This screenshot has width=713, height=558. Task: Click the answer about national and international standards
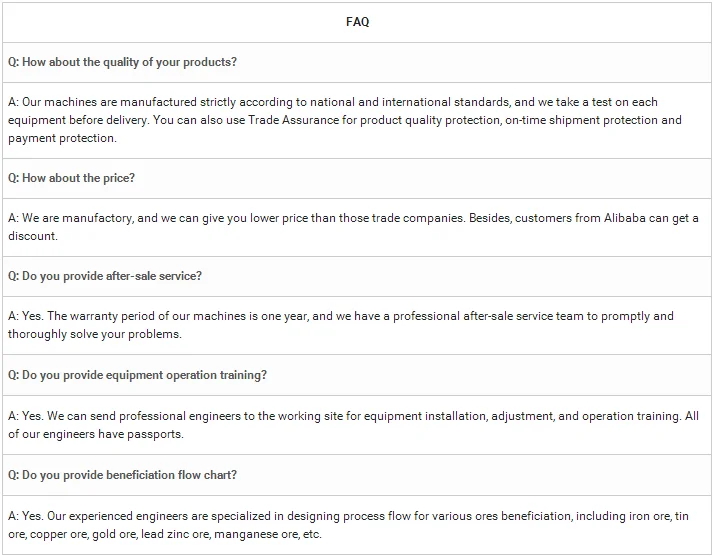[357, 121]
